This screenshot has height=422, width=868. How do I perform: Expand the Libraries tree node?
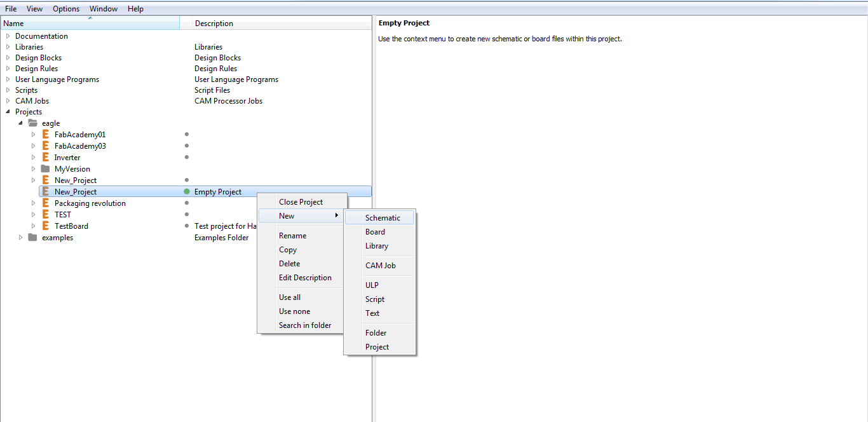(8, 47)
